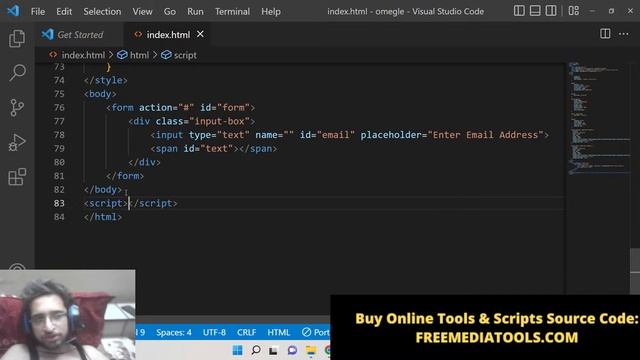
Task: Open the File menu
Action: pos(38,11)
